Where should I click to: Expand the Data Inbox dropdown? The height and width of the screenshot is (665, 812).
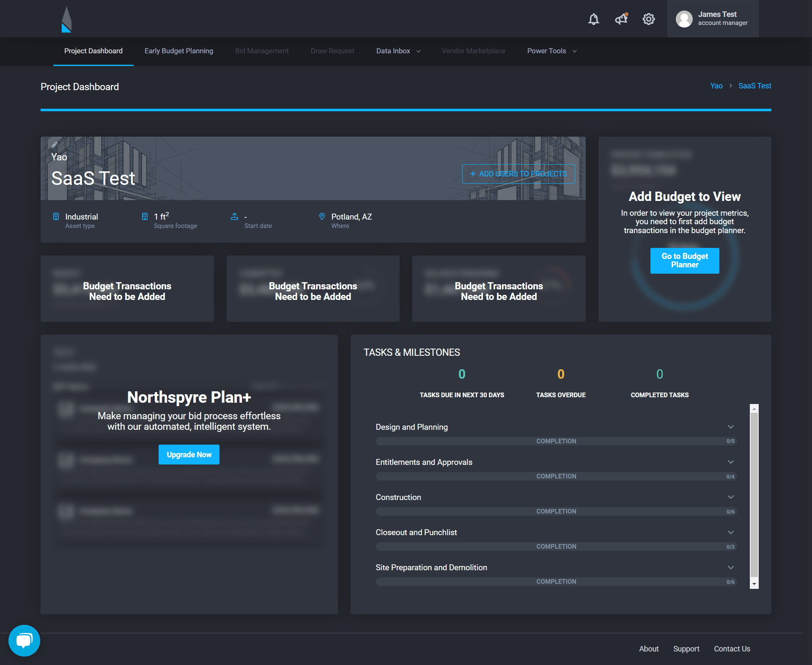click(x=398, y=51)
